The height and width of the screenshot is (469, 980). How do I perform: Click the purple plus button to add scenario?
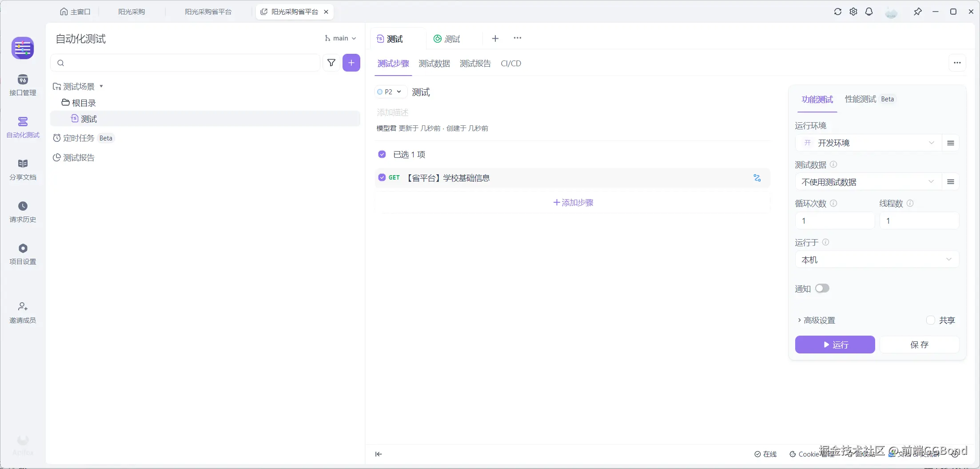coord(351,63)
